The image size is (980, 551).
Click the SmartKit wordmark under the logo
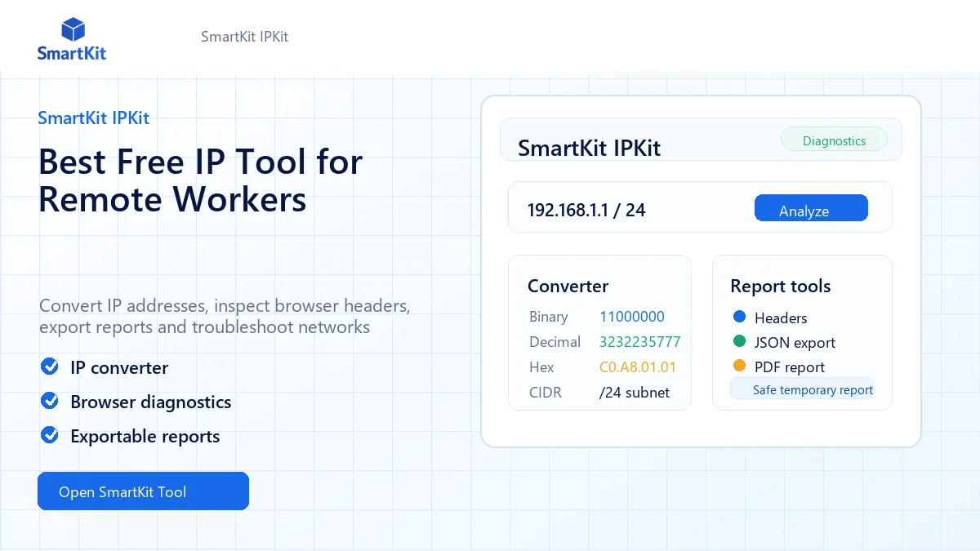[72, 53]
